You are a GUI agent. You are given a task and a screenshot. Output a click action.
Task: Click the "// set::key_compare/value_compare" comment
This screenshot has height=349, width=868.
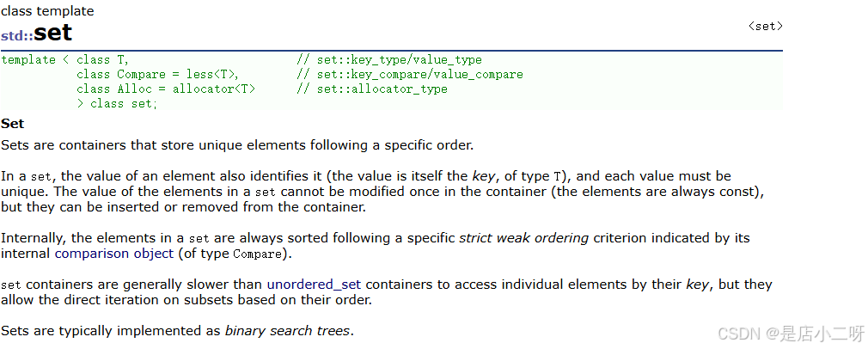point(409,75)
